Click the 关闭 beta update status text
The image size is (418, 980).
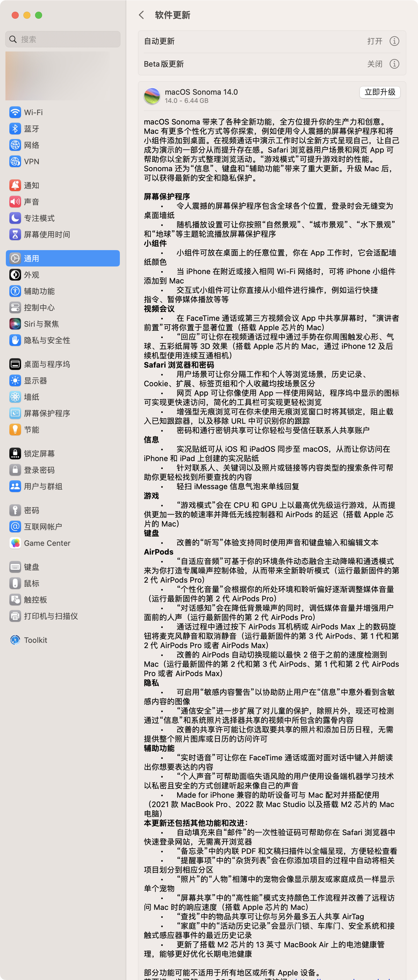point(375,64)
